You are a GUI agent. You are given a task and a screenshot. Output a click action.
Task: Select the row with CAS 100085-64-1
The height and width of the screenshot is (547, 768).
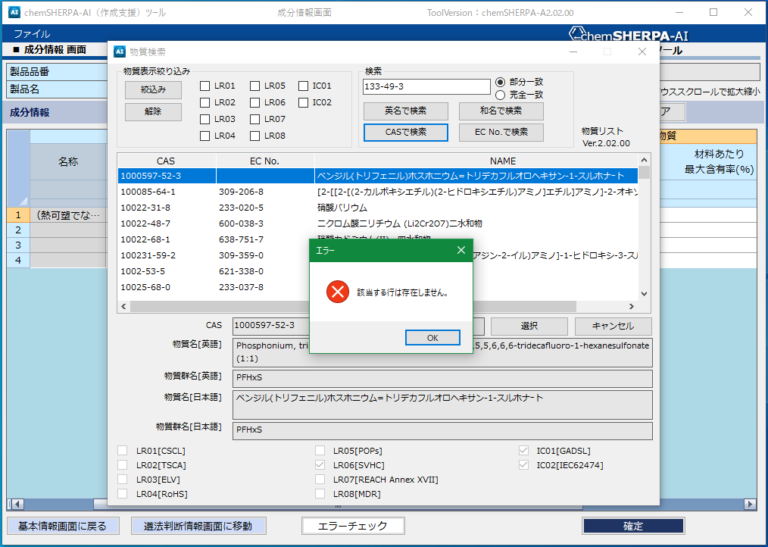378,192
